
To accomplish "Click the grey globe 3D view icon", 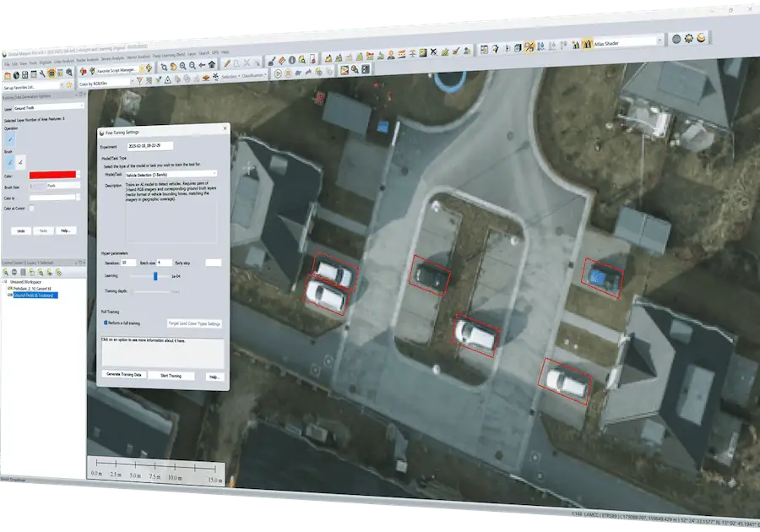I will [x=676, y=39].
